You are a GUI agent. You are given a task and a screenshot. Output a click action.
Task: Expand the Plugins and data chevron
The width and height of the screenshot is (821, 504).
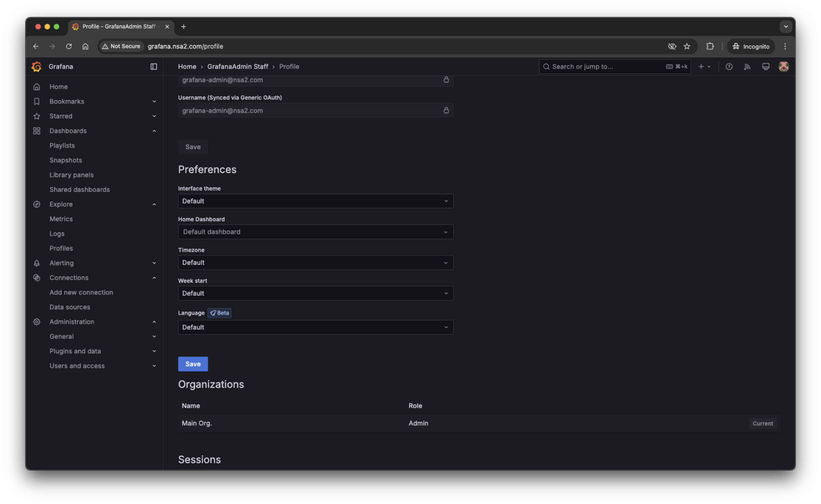pyautogui.click(x=154, y=351)
